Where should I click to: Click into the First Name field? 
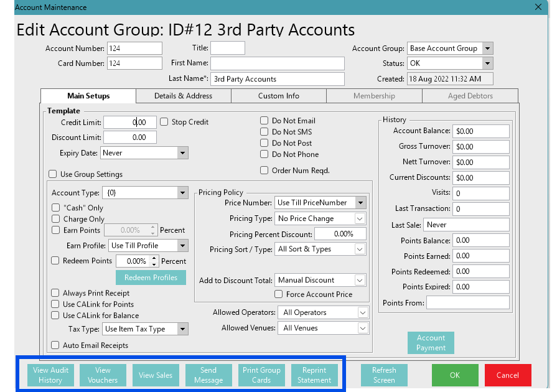277,63
